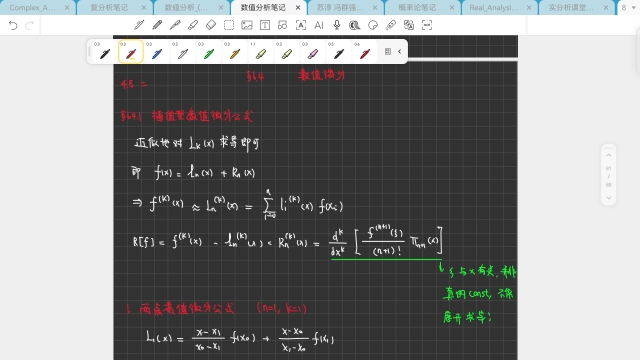Select the fountain pen tool

click(x=139, y=25)
